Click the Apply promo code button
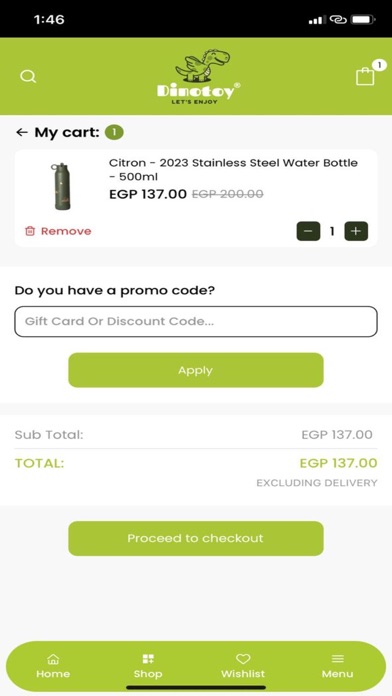 196,370
